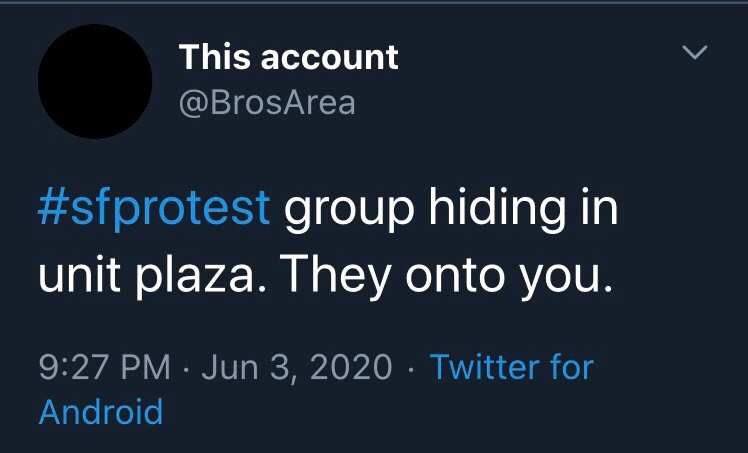Select the @BrosArea handle

tap(267, 102)
